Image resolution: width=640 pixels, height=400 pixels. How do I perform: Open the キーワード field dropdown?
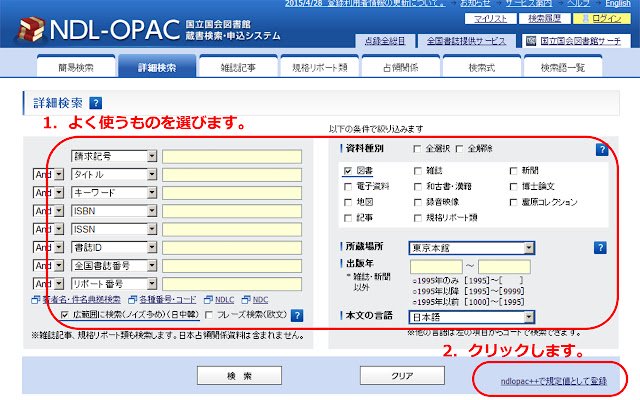point(114,193)
